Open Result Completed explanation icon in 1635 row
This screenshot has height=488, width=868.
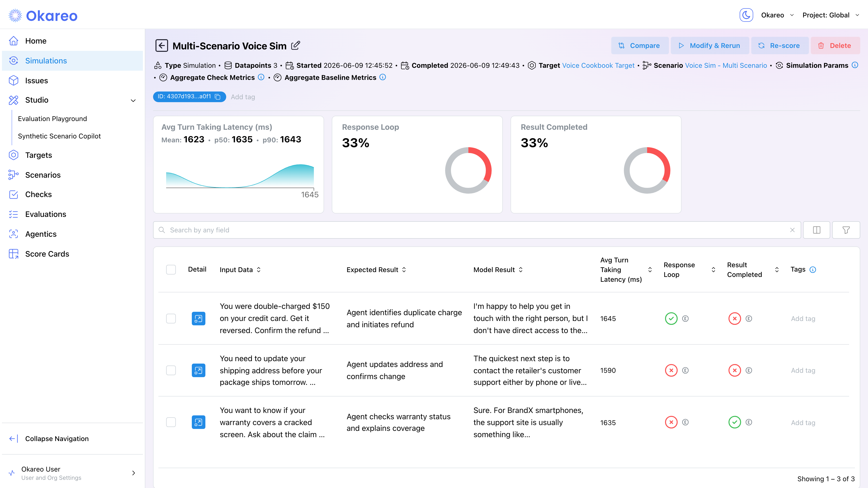tap(749, 422)
